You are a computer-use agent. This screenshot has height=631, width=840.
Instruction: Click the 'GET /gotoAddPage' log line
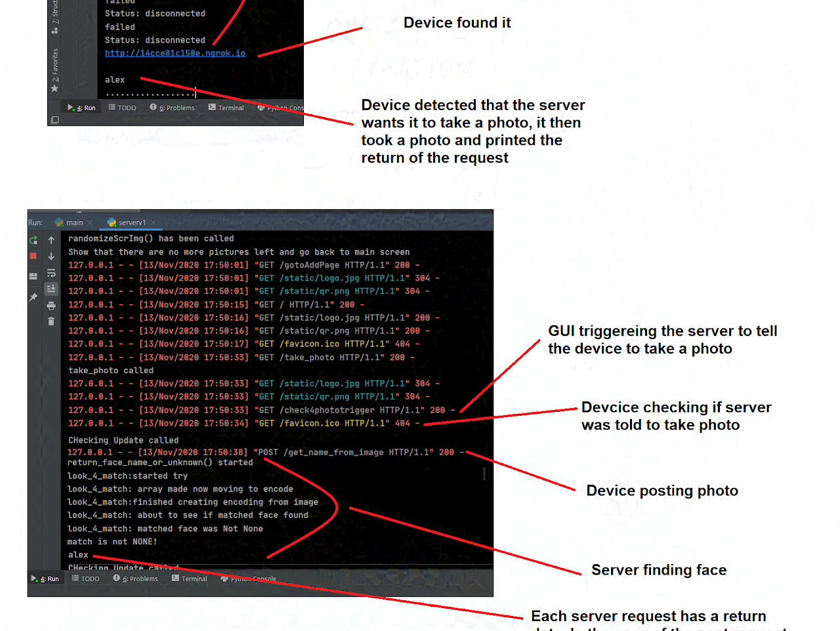coord(244,265)
